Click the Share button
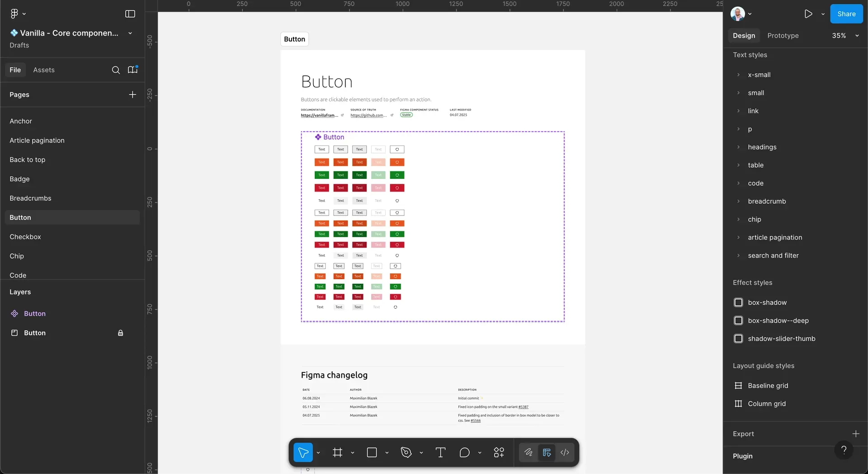868x474 pixels. [x=846, y=14]
